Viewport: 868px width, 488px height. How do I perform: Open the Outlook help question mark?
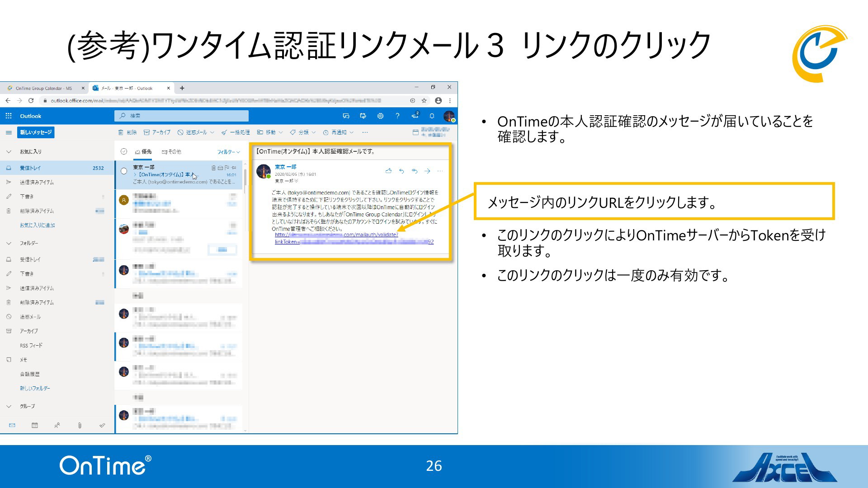[x=397, y=116]
